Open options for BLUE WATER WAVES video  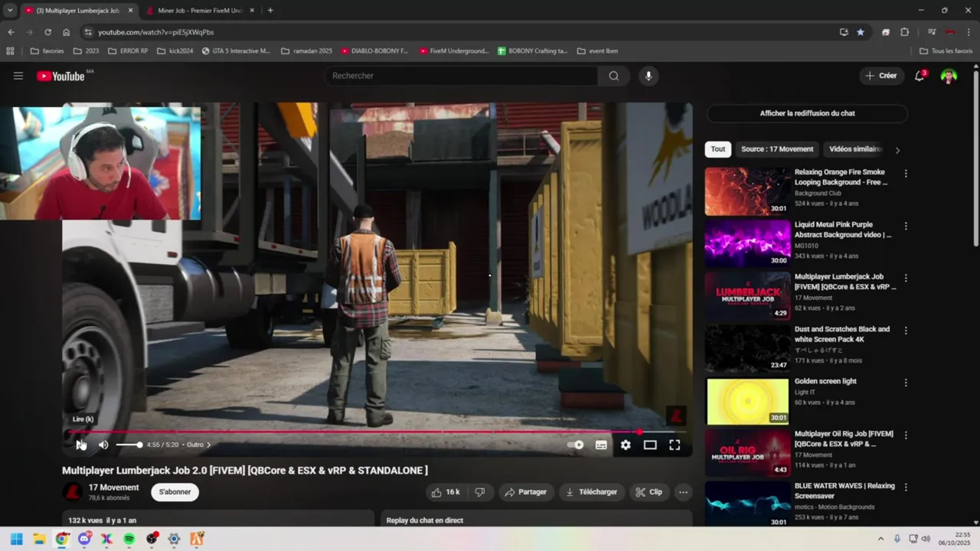(x=906, y=487)
